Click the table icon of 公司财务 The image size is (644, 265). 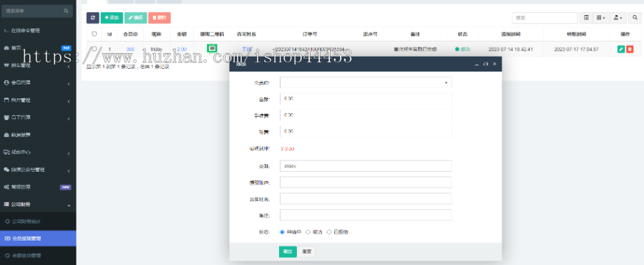(x=6, y=204)
